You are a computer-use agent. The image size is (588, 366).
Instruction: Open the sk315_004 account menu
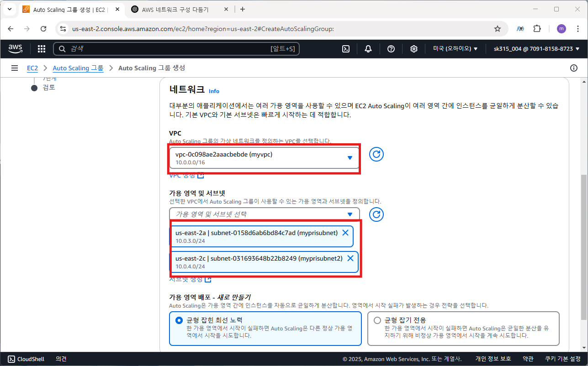click(x=536, y=49)
